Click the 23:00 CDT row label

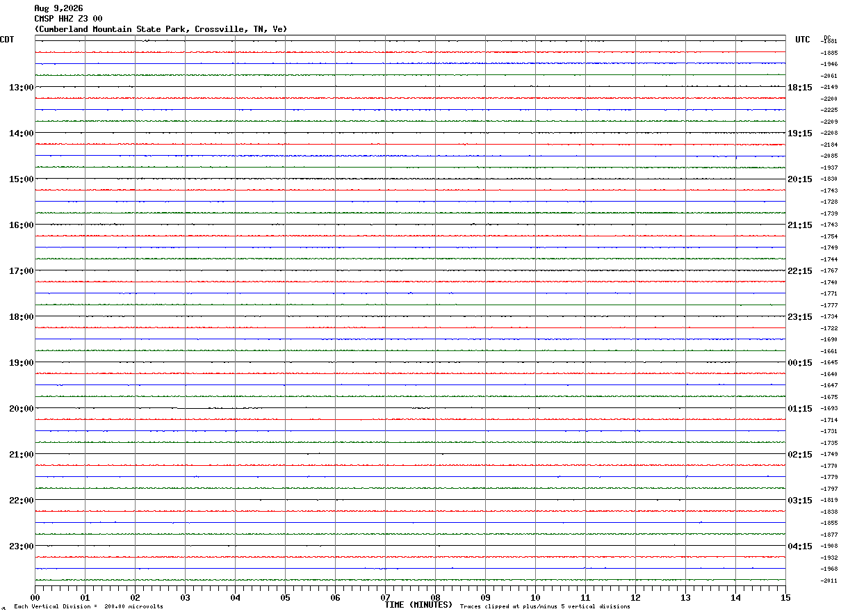coord(22,546)
